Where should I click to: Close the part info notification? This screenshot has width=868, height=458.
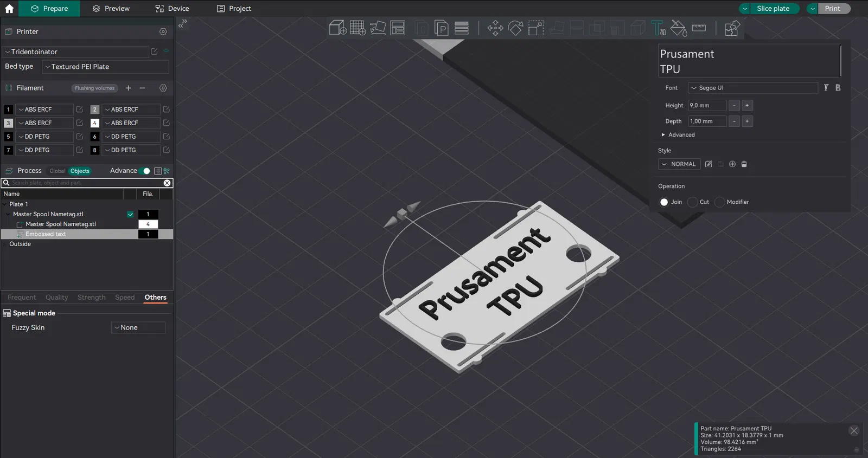coord(854,431)
